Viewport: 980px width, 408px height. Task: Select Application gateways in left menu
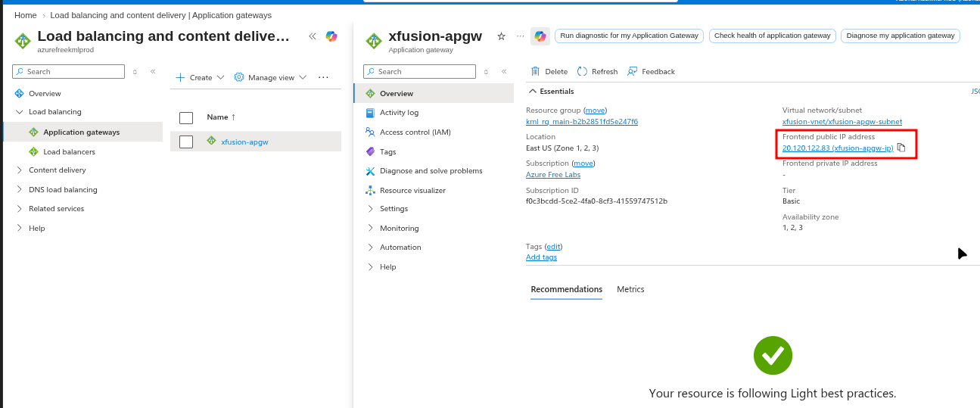tap(83, 132)
